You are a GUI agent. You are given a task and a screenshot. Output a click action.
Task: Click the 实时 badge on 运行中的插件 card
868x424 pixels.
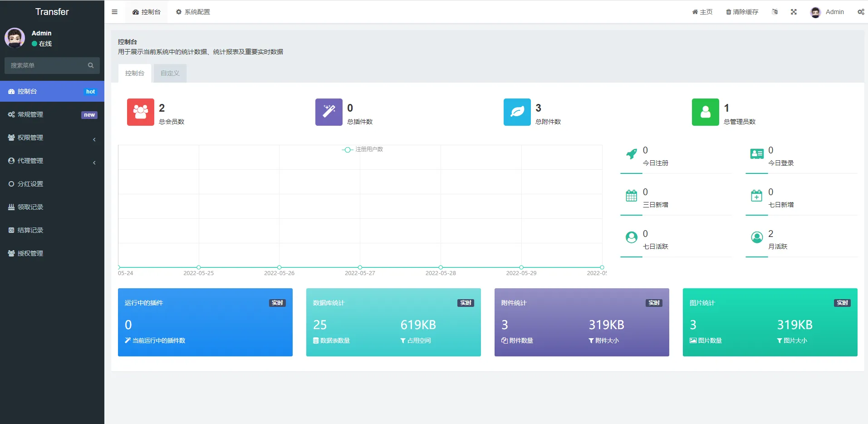pos(277,303)
